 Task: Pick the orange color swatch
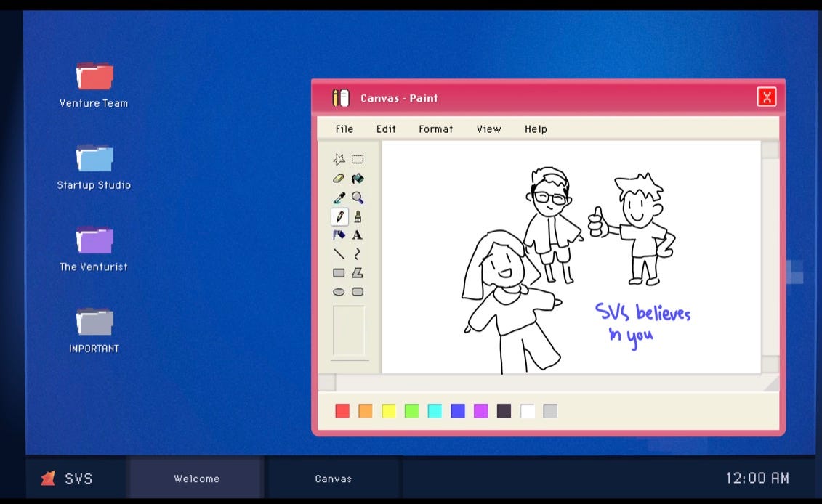[366, 411]
